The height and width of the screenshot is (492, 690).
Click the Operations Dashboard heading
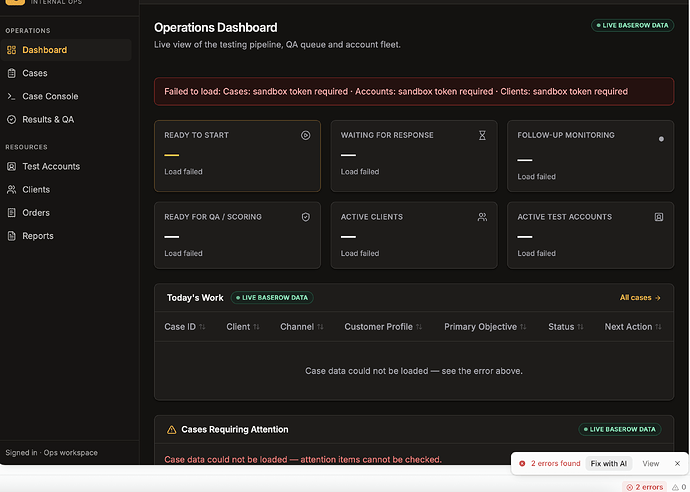click(x=216, y=28)
